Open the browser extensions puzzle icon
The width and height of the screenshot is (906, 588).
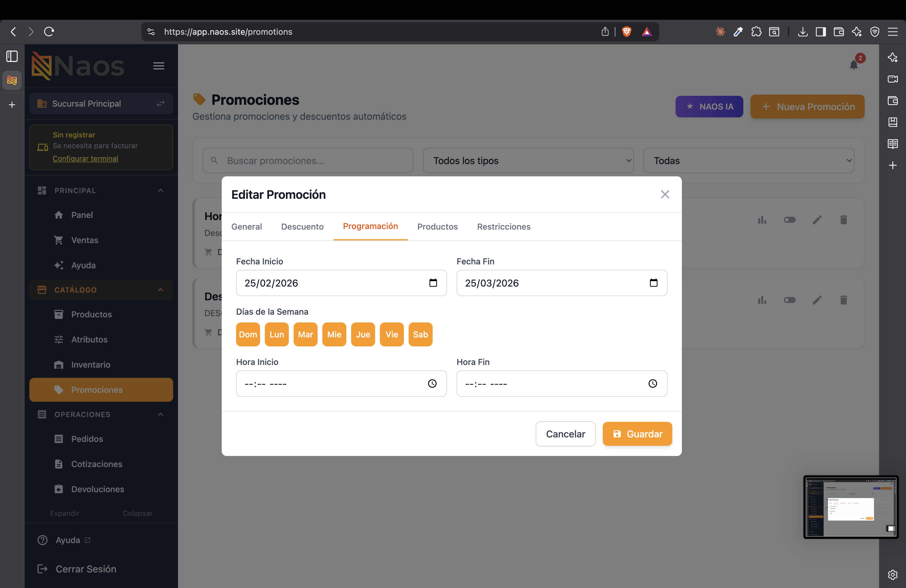pos(756,31)
